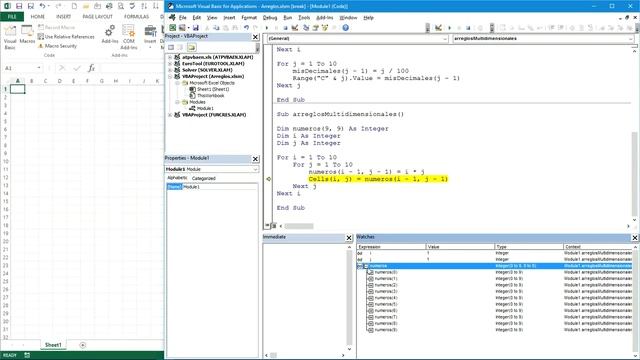The height and width of the screenshot is (360, 640).
Task: Expand atpvbaen.xls project node
Action: point(170,58)
